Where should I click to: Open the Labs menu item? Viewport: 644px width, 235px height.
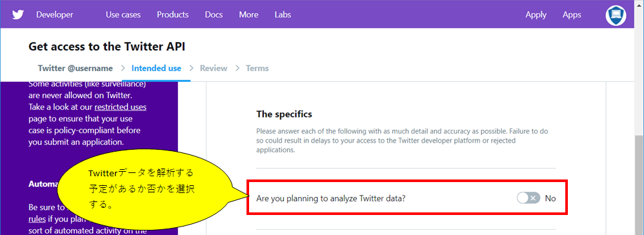pyautogui.click(x=283, y=15)
